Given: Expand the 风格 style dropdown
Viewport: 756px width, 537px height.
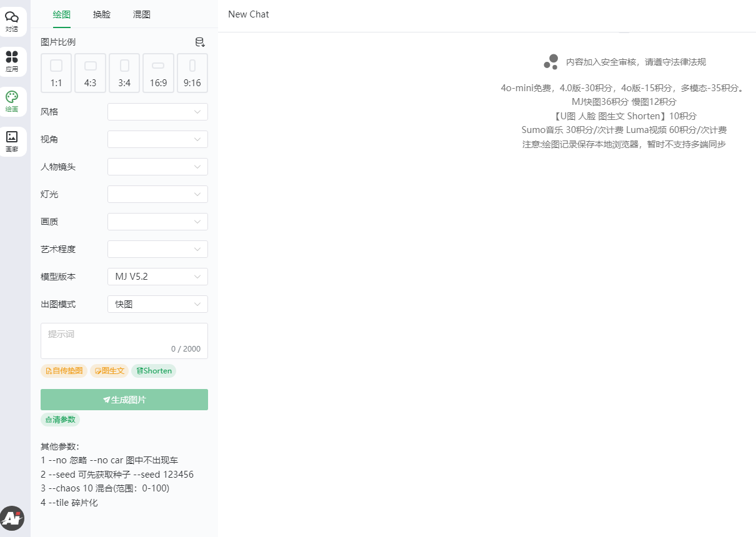Looking at the screenshot, I should click(157, 112).
